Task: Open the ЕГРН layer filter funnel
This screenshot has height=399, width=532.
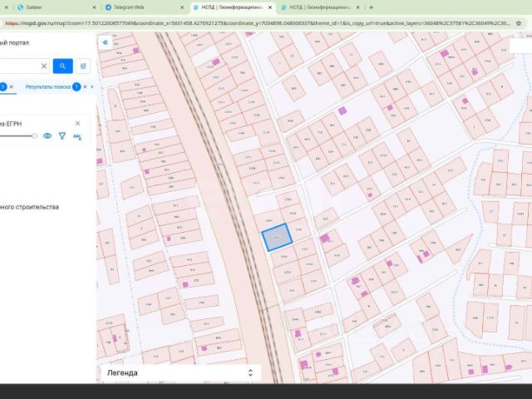Action: pyautogui.click(x=62, y=136)
